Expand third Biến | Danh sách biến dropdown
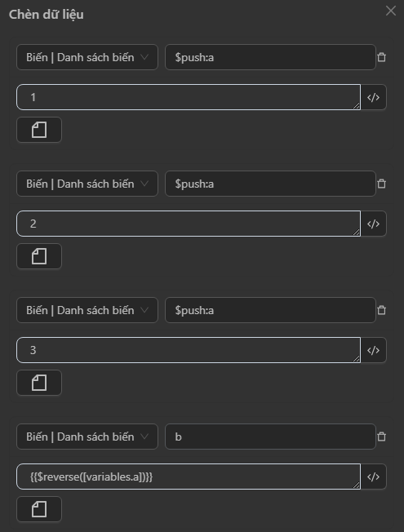This screenshot has width=404, height=532. [x=87, y=310]
